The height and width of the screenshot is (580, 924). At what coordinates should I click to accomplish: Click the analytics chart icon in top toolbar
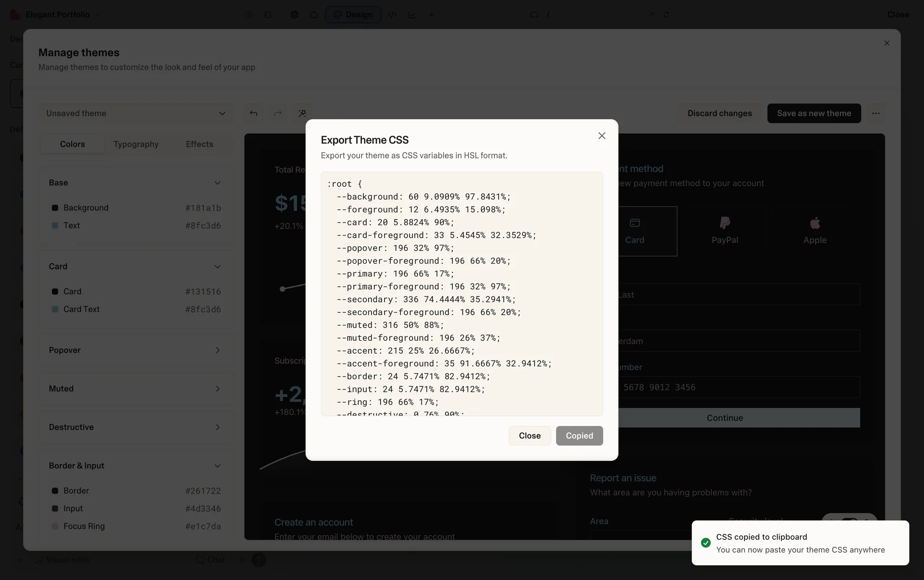412,14
